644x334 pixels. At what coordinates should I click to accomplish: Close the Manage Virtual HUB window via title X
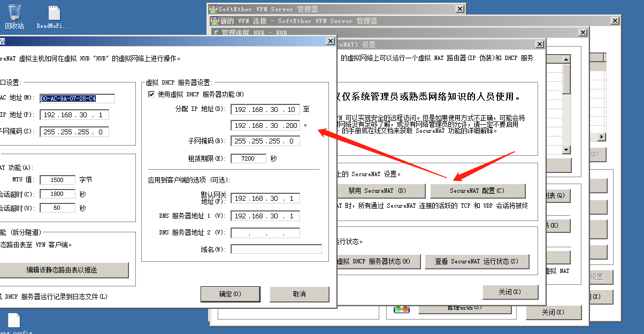(582, 33)
